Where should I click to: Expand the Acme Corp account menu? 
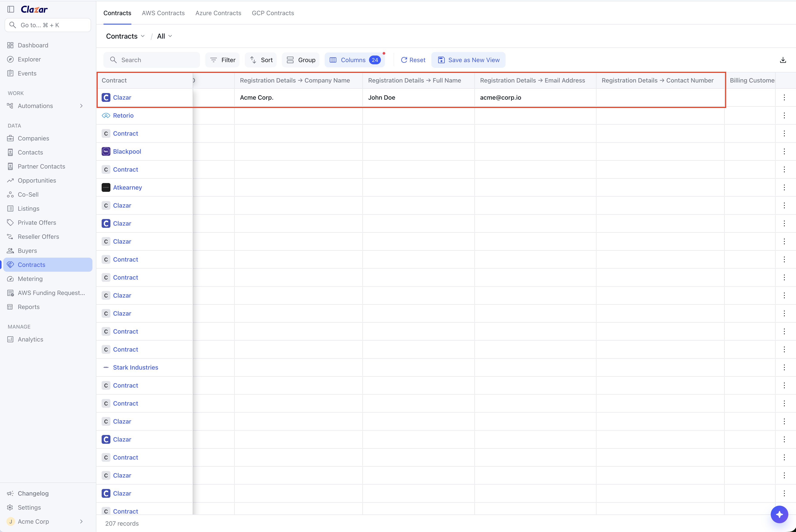[x=81, y=521]
